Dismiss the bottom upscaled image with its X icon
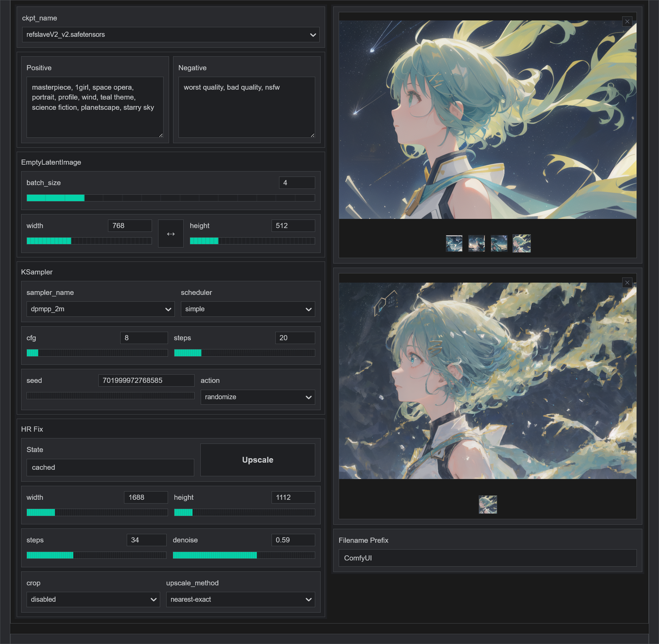Viewport: 659px width, 644px height. pos(627,283)
